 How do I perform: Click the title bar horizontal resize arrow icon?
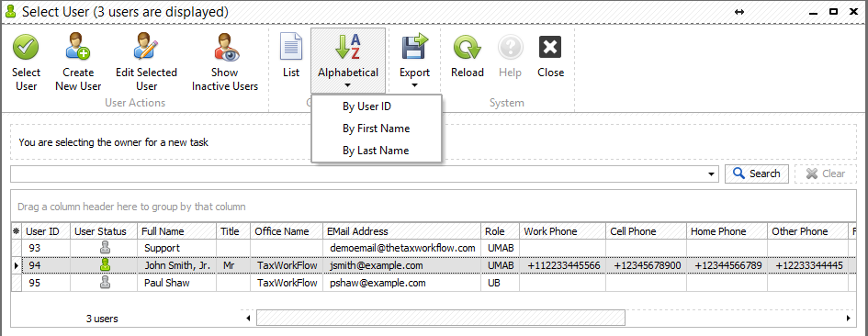(739, 12)
